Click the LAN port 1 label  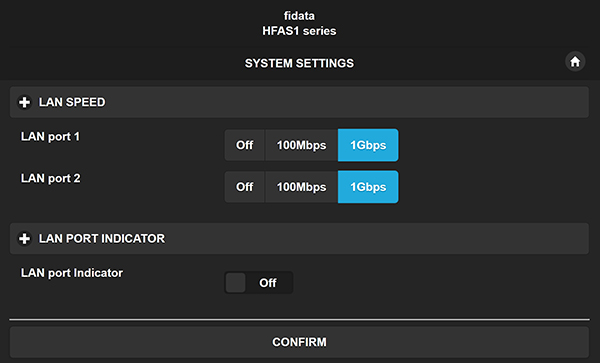50,137
